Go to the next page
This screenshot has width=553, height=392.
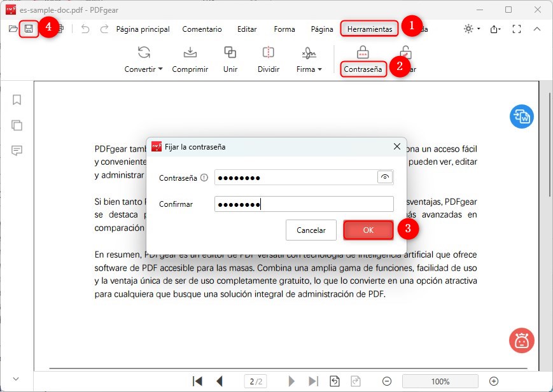tap(291, 381)
